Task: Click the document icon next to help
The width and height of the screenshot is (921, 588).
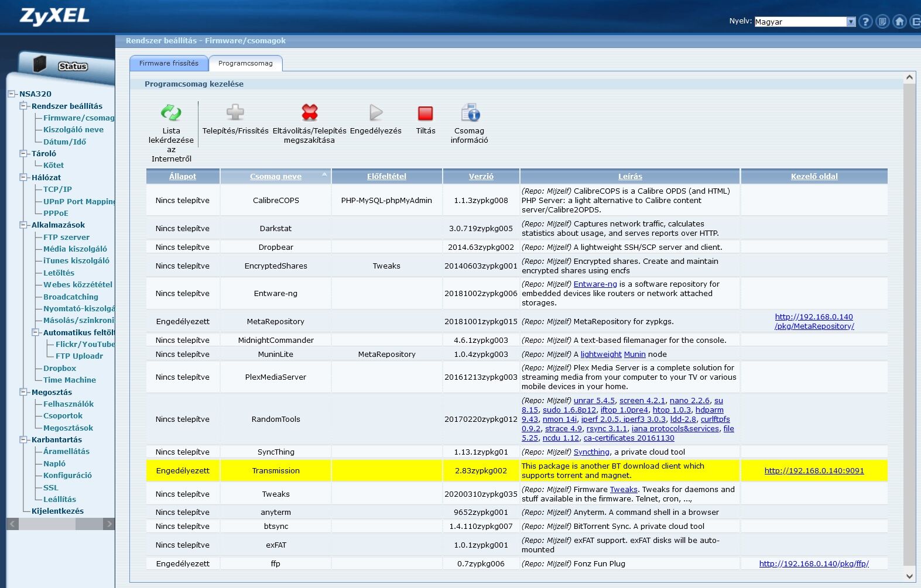Action: coord(883,22)
